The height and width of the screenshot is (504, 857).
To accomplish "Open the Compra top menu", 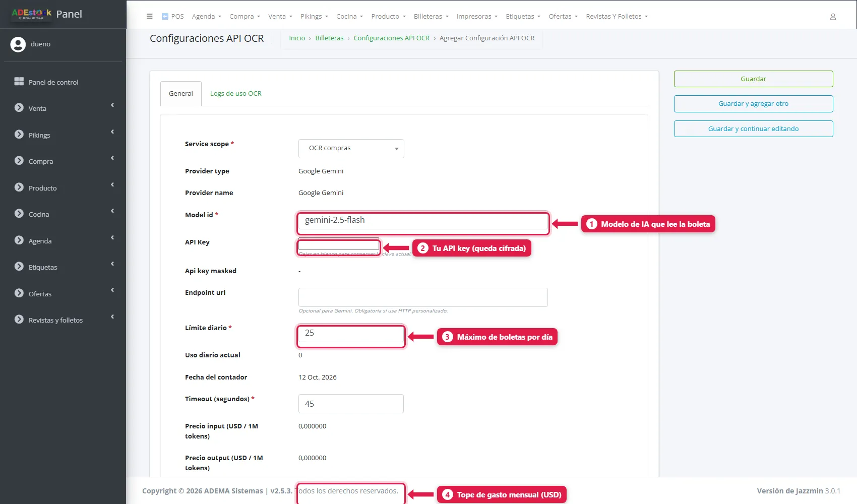I will (245, 17).
